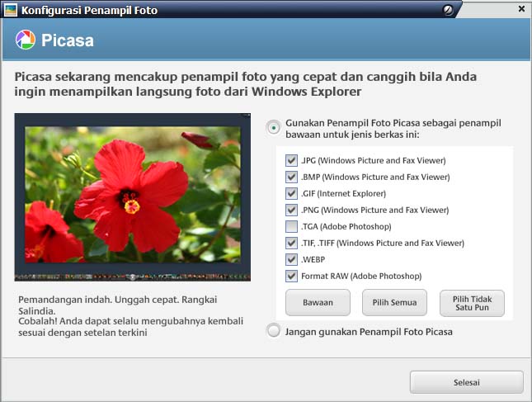Toggle the .TIF, .TIFF checkbox
The image size is (532, 402).
pyautogui.click(x=291, y=244)
